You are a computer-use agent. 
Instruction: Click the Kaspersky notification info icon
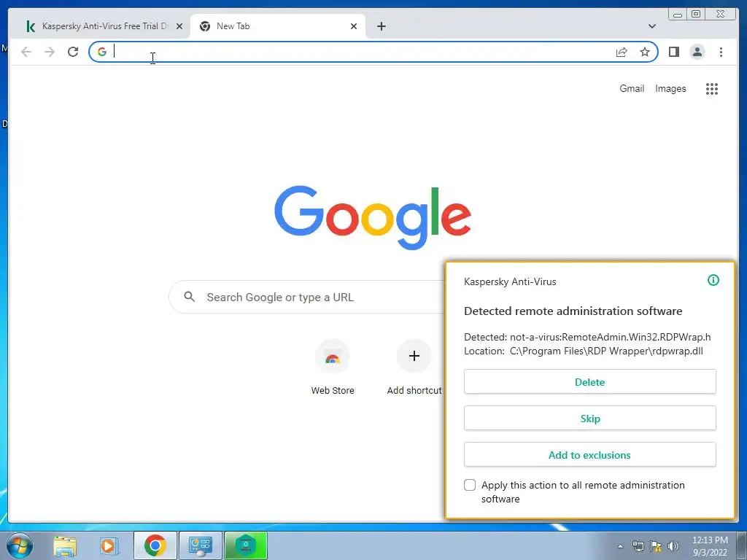pos(713,280)
